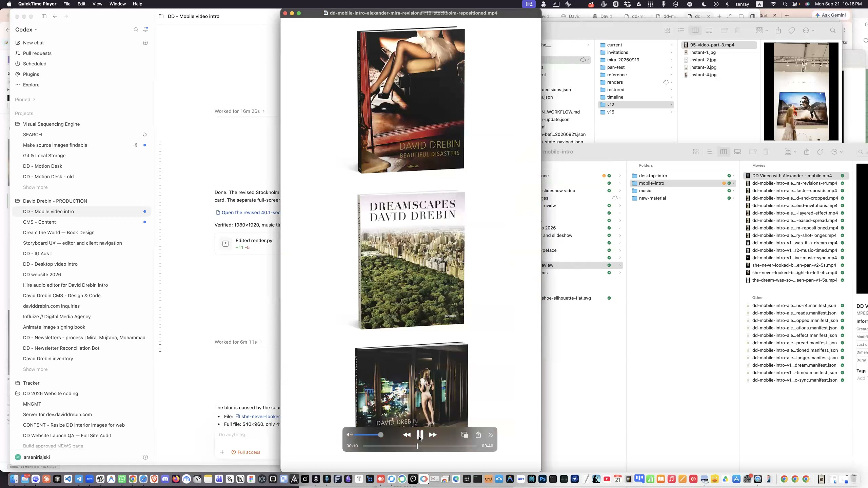
Task: Expand the Pinned section
Action: [x=25, y=99]
